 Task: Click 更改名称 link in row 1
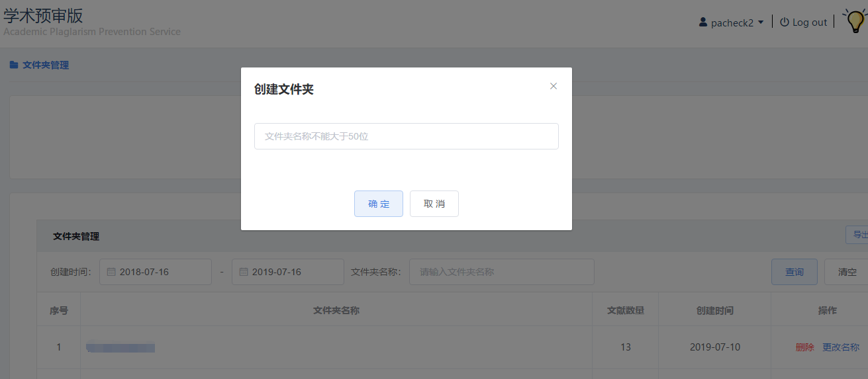tap(841, 347)
